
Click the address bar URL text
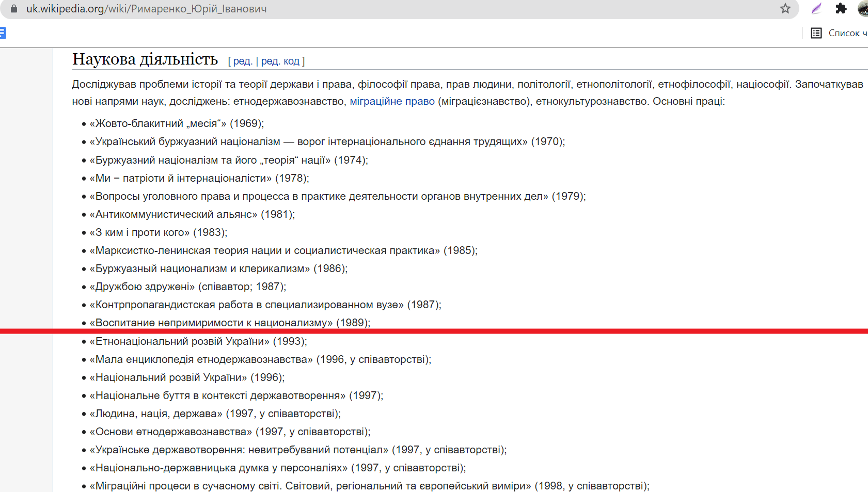click(x=146, y=9)
